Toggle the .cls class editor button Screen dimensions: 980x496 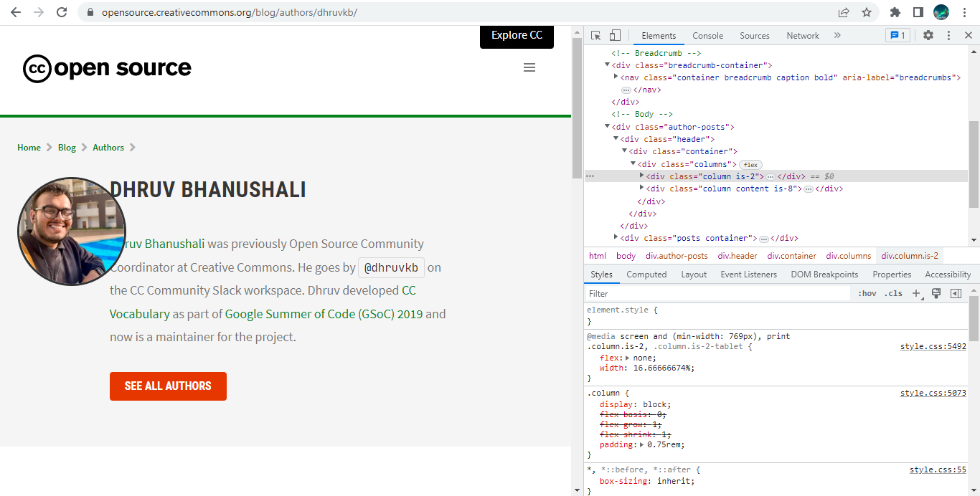(893, 293)
